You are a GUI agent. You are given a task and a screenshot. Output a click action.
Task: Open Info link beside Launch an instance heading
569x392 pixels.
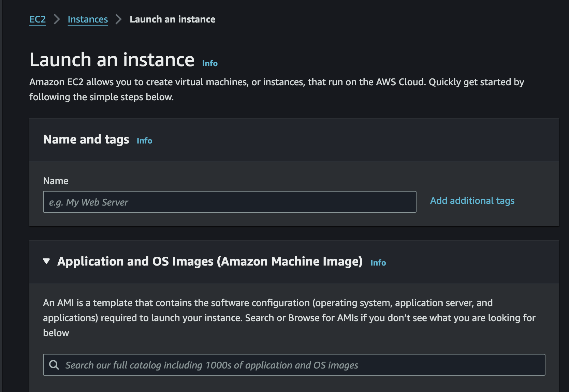(x=210, y=63)
